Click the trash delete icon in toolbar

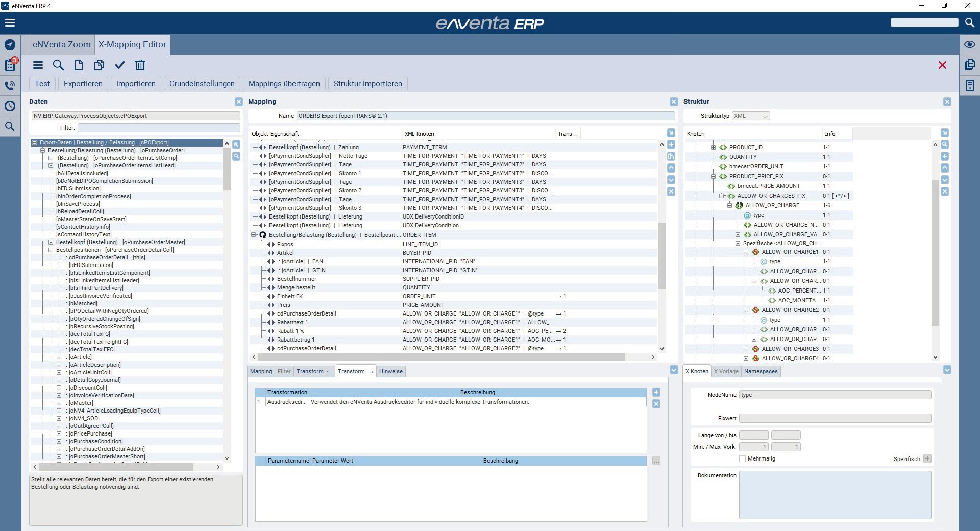(140, 65)
